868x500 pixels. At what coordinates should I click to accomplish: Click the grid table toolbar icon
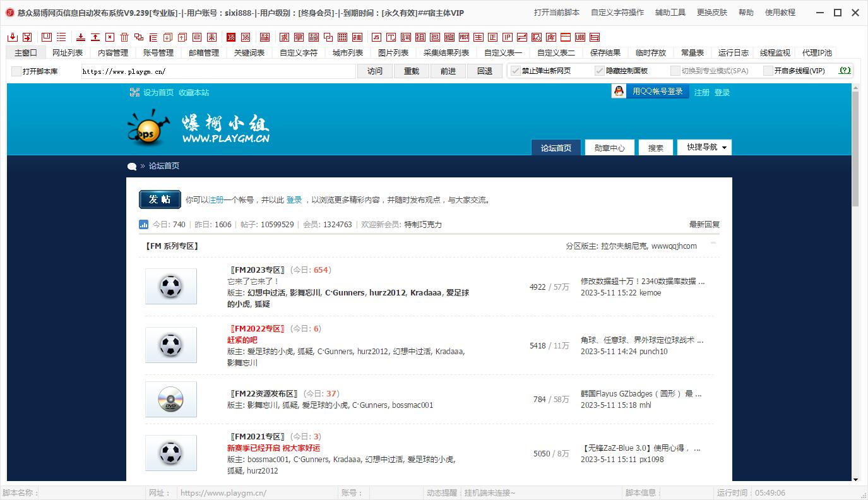pyautogui.click(x=342, y=37)
